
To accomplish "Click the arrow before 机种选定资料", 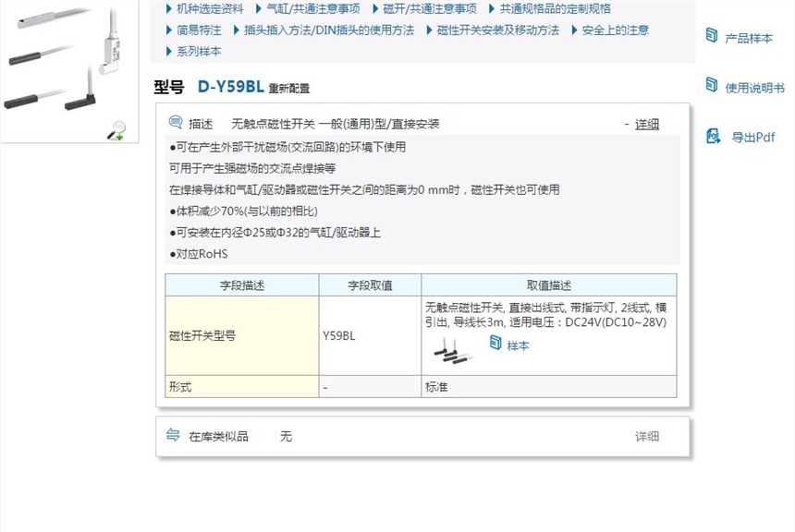I will coord(169,8).
